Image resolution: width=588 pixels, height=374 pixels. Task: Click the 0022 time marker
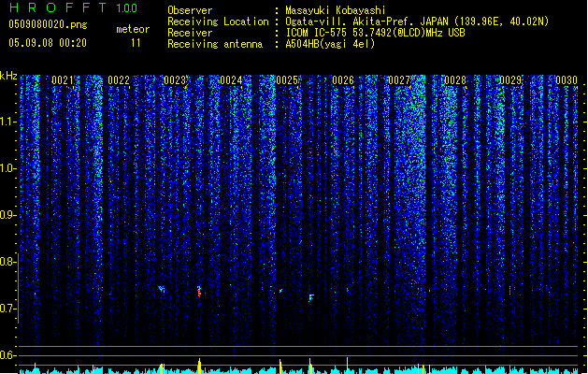pos(119,80)
